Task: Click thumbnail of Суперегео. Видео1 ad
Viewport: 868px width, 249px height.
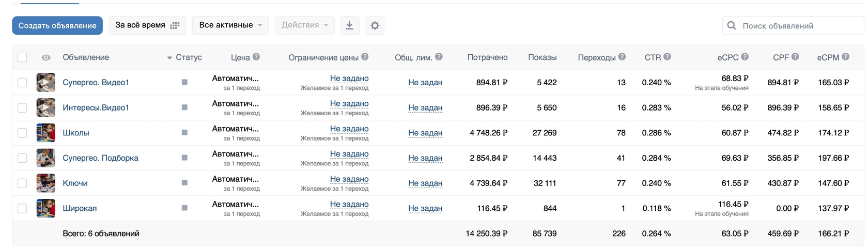Action: (x=46, y=82)
